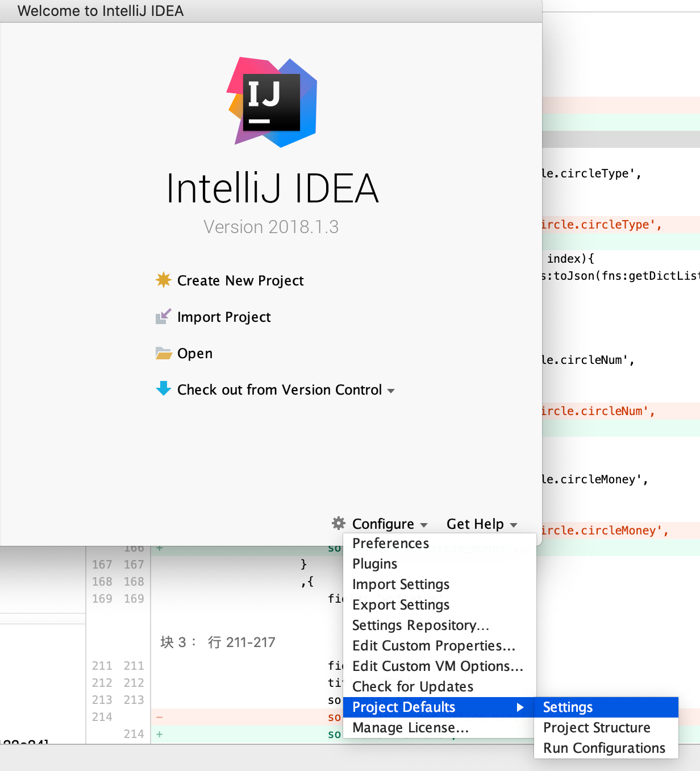The image size is (700, 771).
Task: Open the Configure dropdown
Action: tap(390, 524)
